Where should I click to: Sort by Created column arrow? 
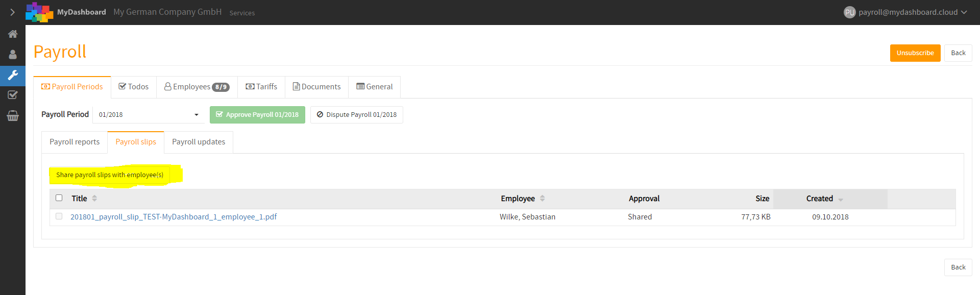point(841,200)
